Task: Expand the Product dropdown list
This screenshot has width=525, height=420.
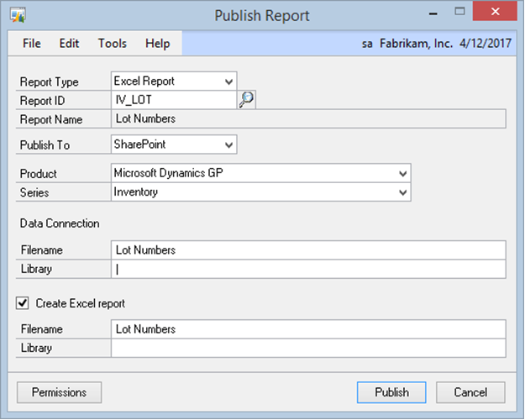Action: click(x=261, y=173)
